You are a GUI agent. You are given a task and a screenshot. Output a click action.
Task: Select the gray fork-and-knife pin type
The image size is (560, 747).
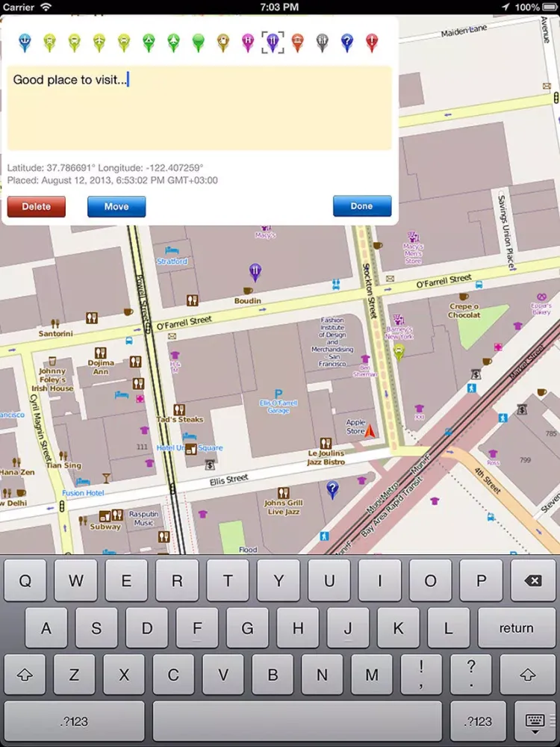[x=323, y=43]
